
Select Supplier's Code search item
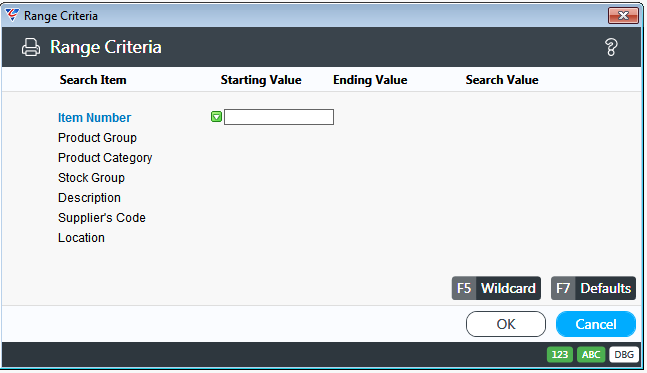pyautogui.click(x=102, y=218)
